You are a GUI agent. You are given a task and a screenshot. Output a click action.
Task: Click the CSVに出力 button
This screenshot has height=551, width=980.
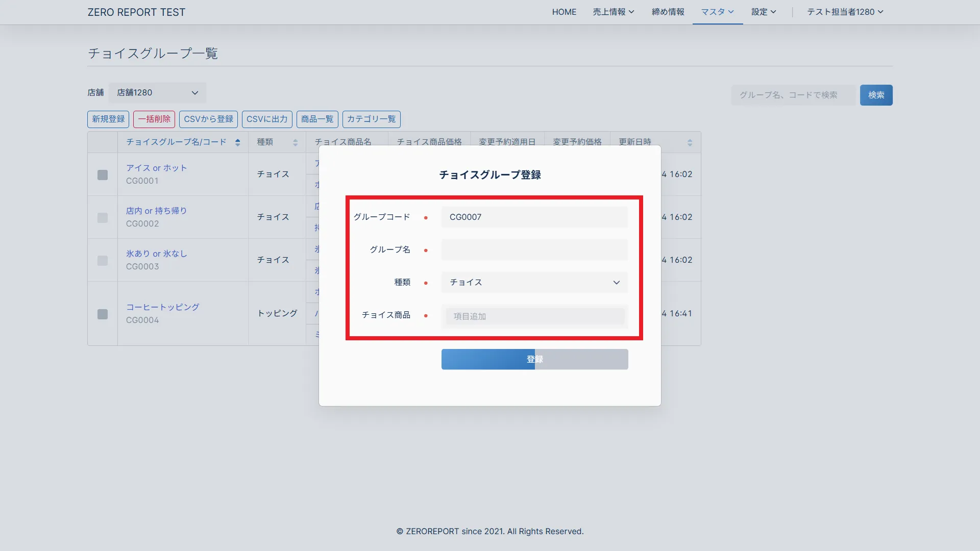pyautogui.click(x=267, y=119)
